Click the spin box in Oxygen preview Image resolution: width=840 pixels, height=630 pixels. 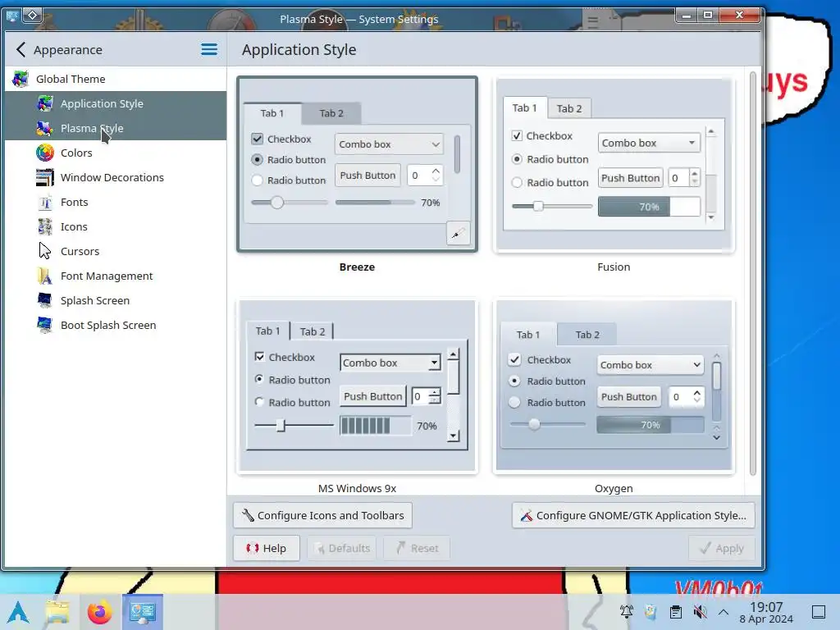click(685, 396)
